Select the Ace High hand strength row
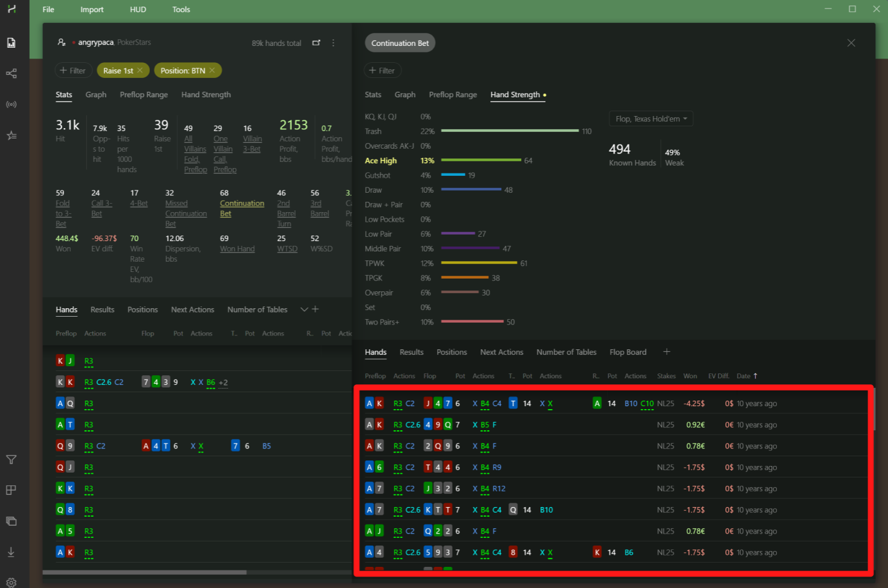This screenshot has width=888, height=588. 449,161
